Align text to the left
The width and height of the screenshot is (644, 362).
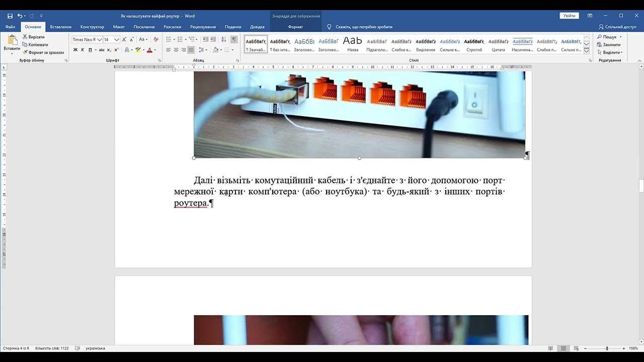coord(169,50)
